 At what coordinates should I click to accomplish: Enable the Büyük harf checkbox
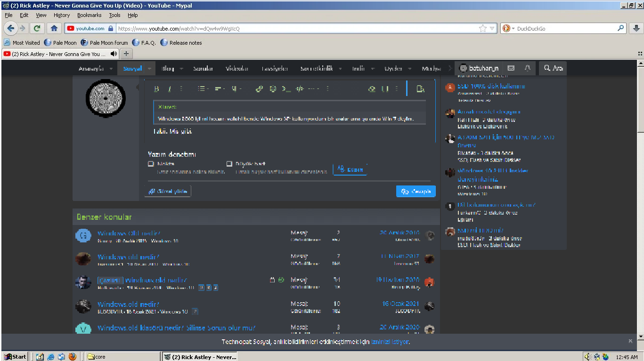pyautogui.click(x=229, y=164)
